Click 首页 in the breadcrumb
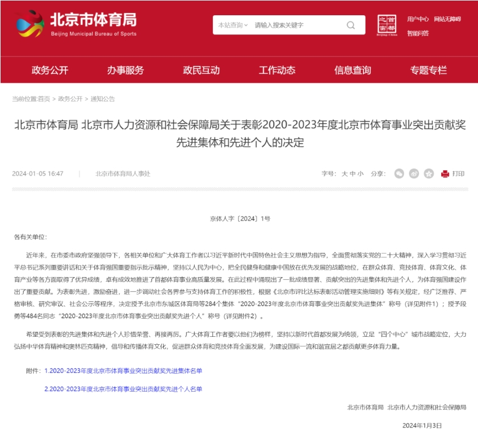The width and height of the screenshot is (478, 448). coord(44,99)
